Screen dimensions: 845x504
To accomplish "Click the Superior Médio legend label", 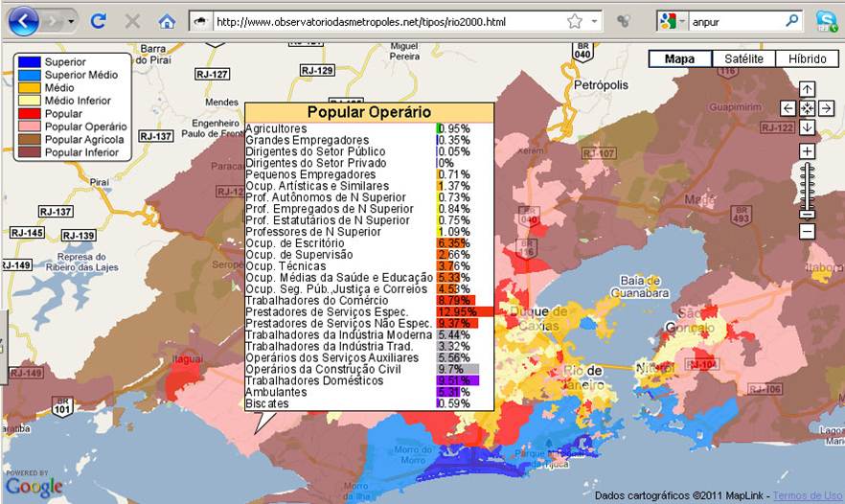I will [81, 75].
